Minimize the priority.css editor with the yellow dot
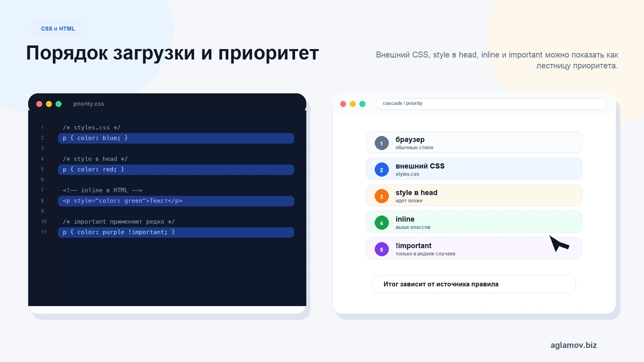The image size is (644, 362). click(49, 104)
